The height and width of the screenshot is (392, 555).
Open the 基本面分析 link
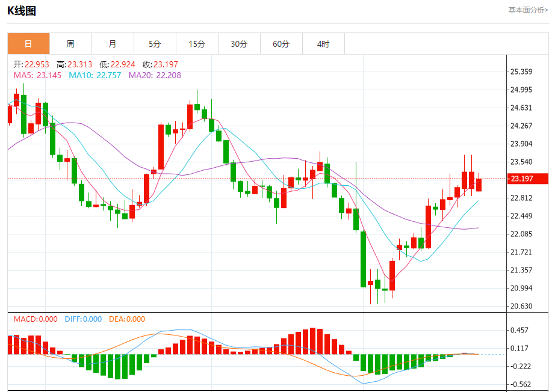528,10
